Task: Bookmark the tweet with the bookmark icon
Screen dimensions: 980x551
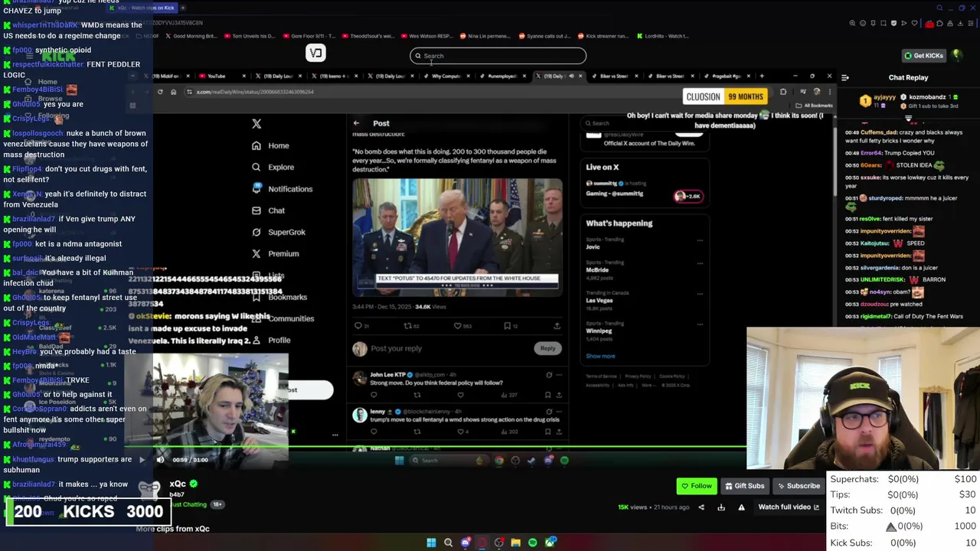Action: 507,326
